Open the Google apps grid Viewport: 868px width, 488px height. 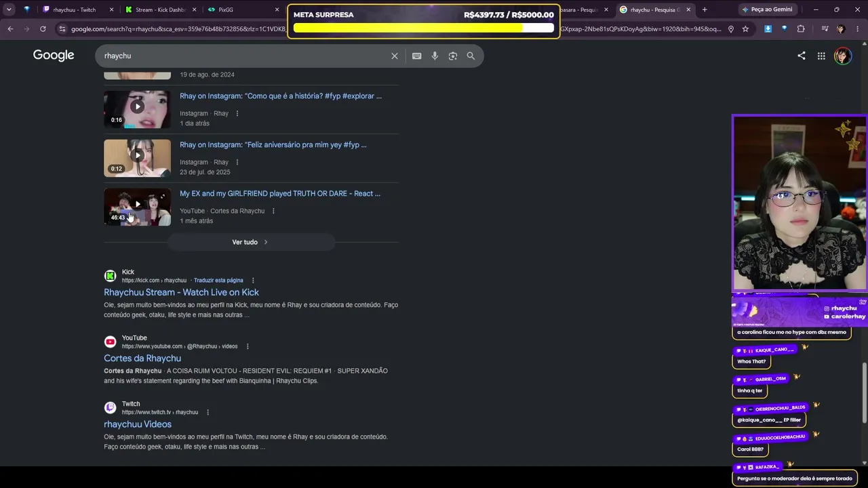tap(821, 56)
